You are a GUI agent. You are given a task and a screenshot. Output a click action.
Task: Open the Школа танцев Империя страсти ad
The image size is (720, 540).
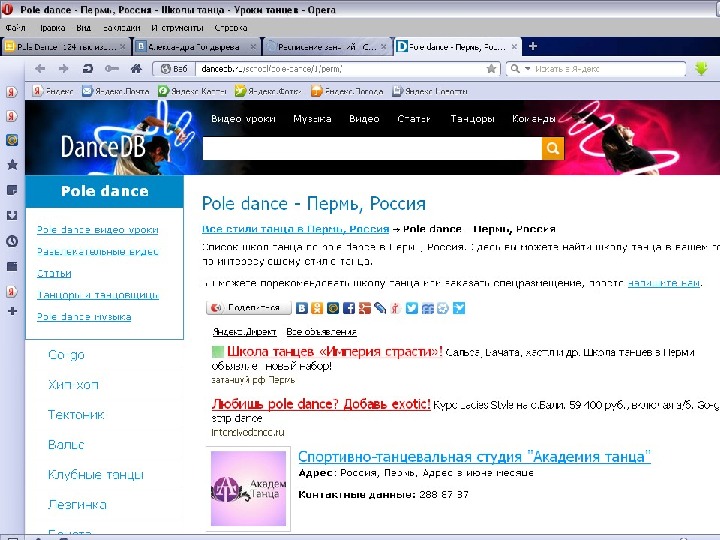pyautogui.click(x=335, y=352)
